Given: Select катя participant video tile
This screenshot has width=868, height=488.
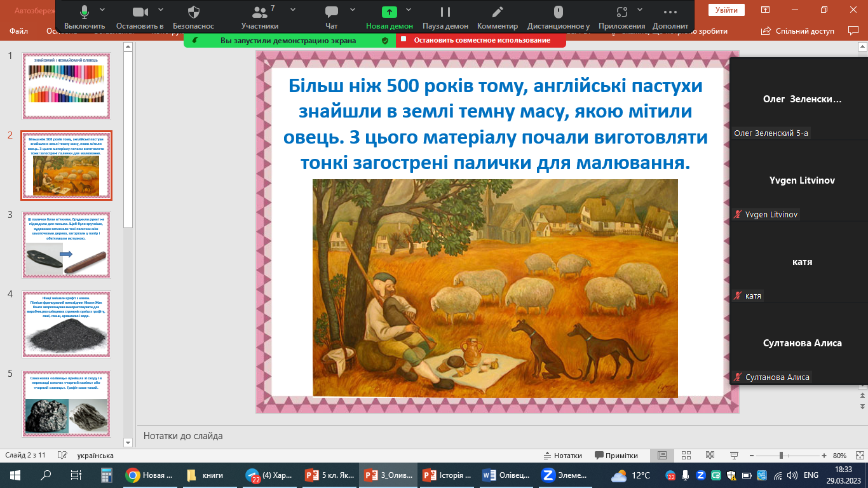Looking at the screenshot, I should [x=799, y=261].
